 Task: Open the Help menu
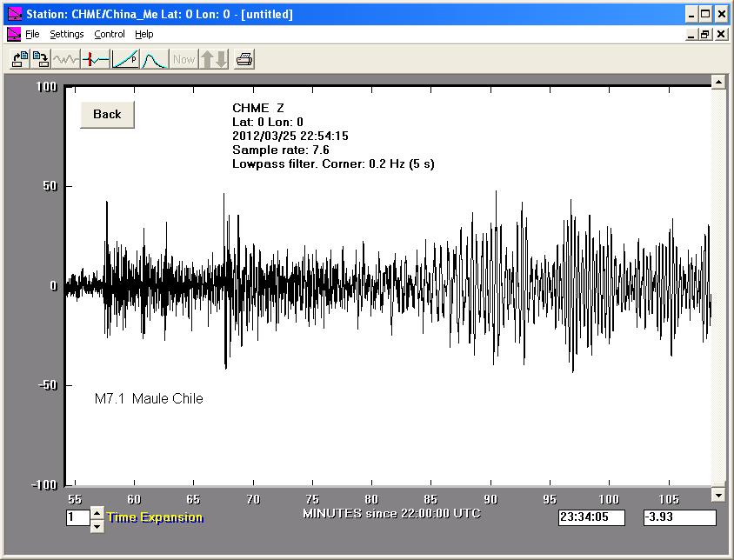144,34
